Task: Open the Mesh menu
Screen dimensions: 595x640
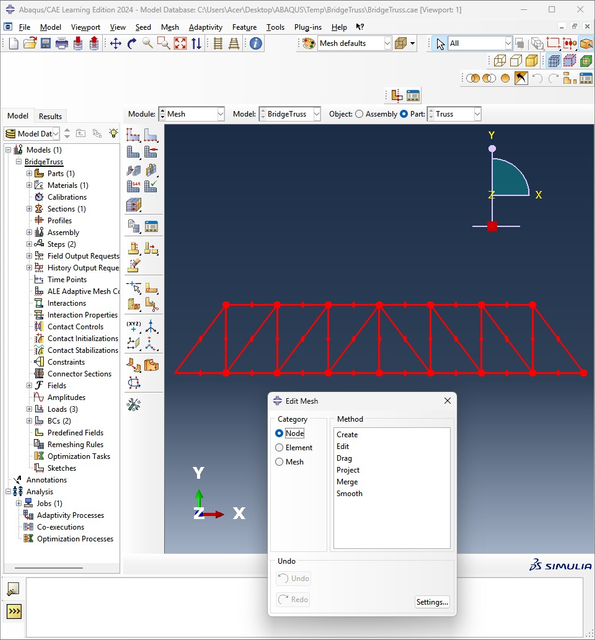Action: pos(170,27)
